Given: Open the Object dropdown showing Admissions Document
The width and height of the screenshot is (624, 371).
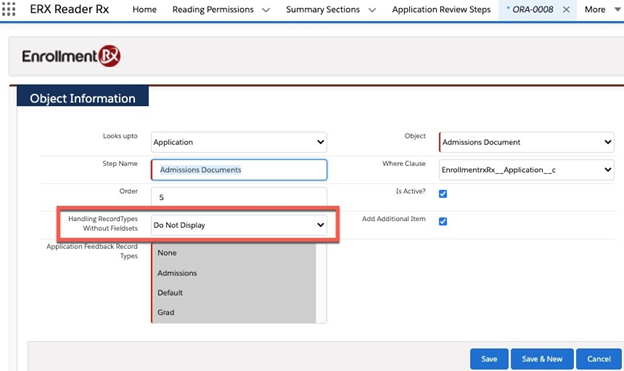Looking at the screenshot, I should coord(526,142).
